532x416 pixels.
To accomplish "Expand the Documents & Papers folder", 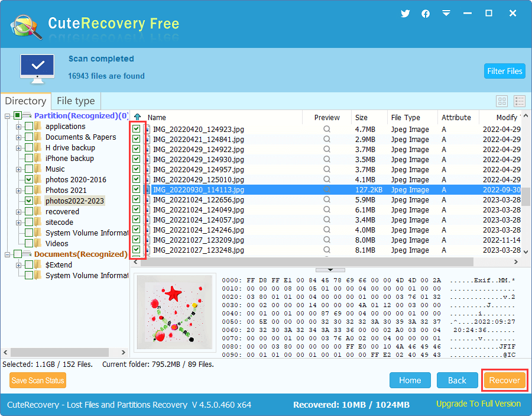I will click(x=18, y=137).
